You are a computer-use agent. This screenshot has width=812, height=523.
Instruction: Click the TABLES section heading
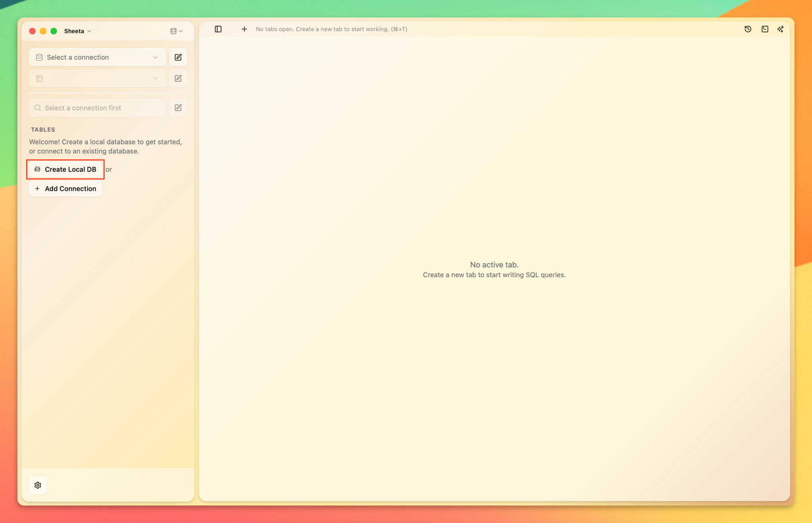coord(43,130)
